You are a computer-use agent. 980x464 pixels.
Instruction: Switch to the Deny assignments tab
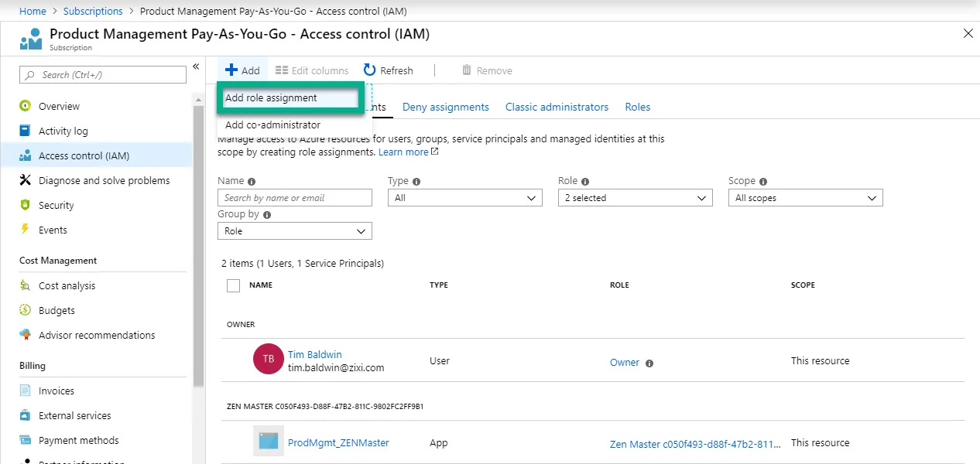click(x=446, y=107)
